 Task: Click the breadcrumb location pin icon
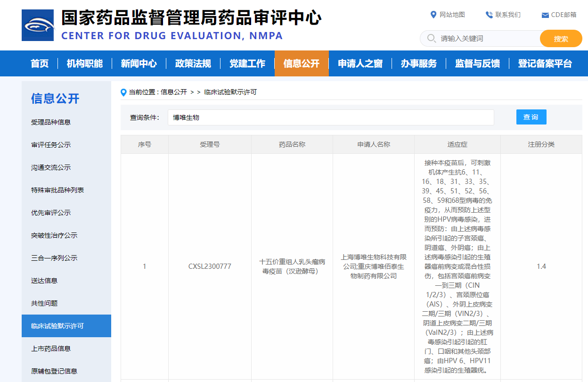124,92
